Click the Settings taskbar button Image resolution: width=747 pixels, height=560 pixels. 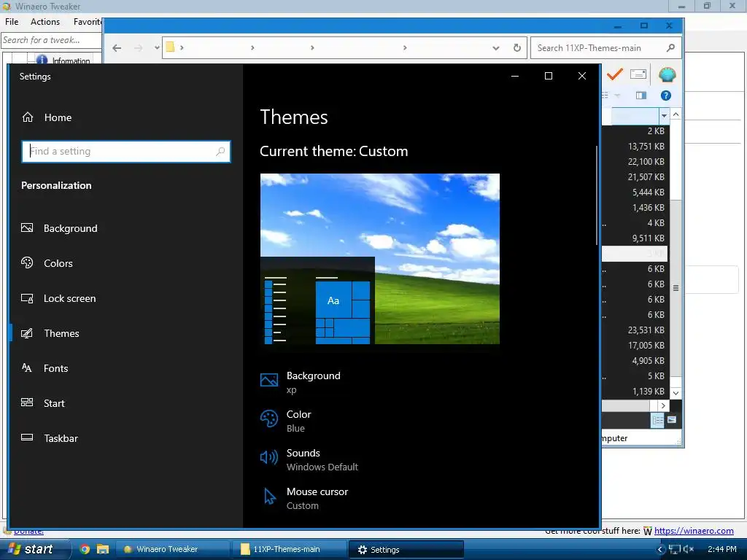[x=406, y=550]
